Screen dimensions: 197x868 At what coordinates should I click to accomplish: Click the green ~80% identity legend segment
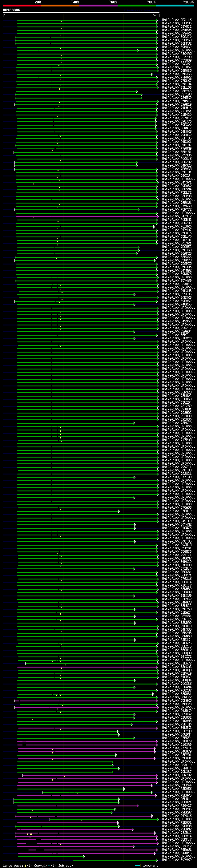(137, 6)
